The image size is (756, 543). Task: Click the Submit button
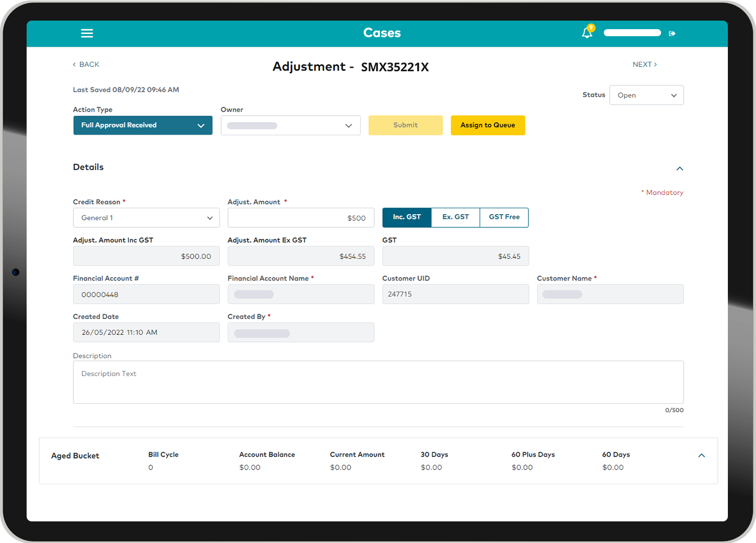[x=405, y=125]
